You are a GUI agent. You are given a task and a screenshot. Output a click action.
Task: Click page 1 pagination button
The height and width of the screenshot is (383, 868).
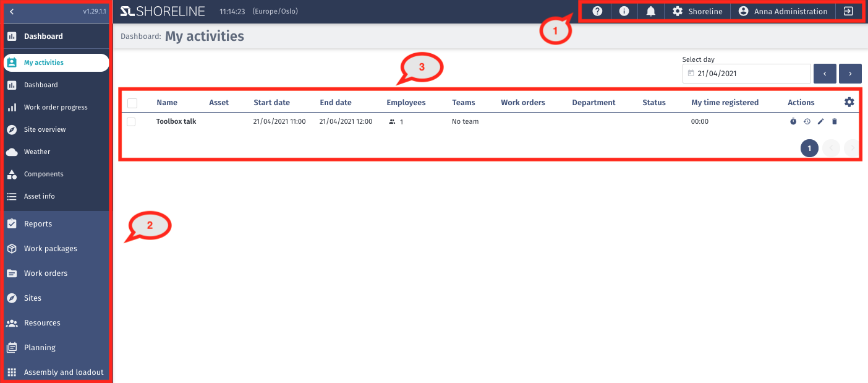[x=809, y=148]
